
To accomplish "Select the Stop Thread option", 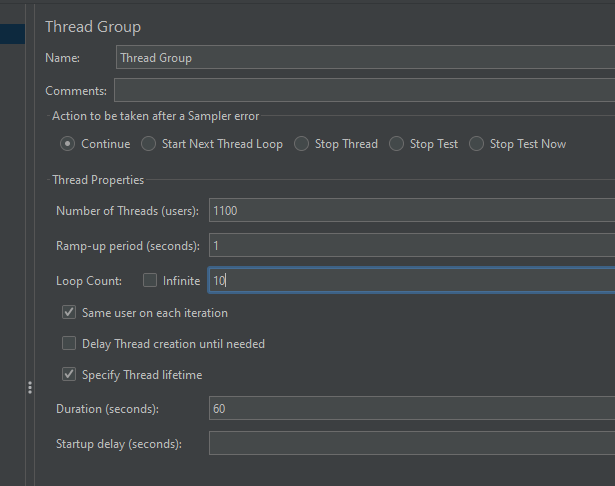I will [x=301, y=144].
